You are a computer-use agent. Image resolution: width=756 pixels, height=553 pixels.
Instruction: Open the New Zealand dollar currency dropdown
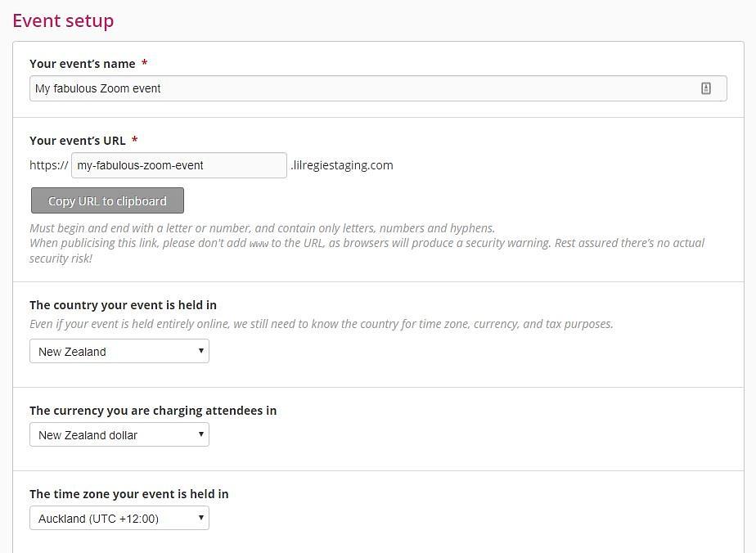coord(119,434)
